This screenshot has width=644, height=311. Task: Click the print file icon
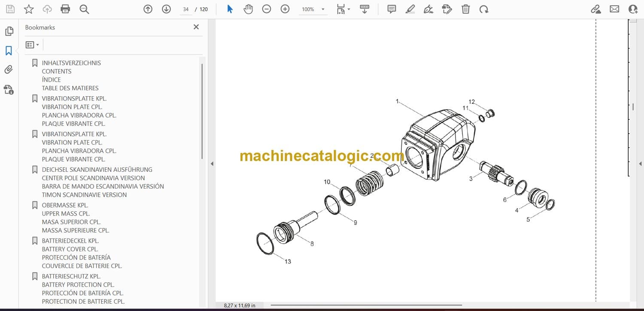tap(65, 9)
